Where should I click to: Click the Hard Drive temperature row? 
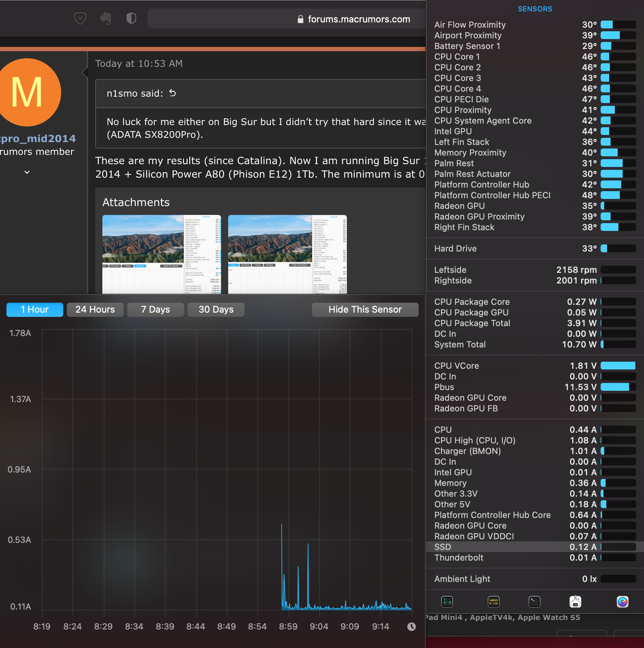pos(535,248)
